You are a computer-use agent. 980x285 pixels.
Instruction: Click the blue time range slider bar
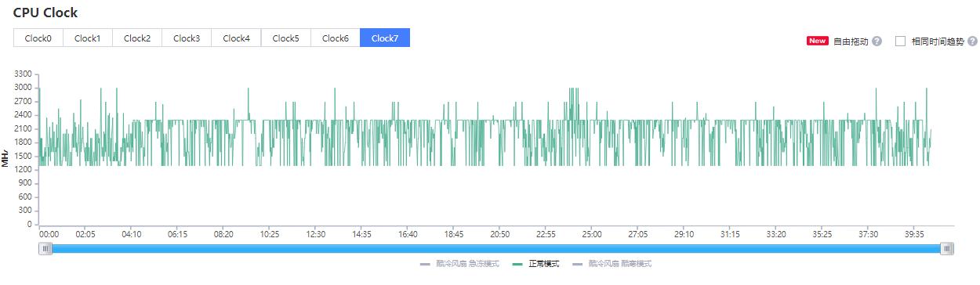[497, 248]
